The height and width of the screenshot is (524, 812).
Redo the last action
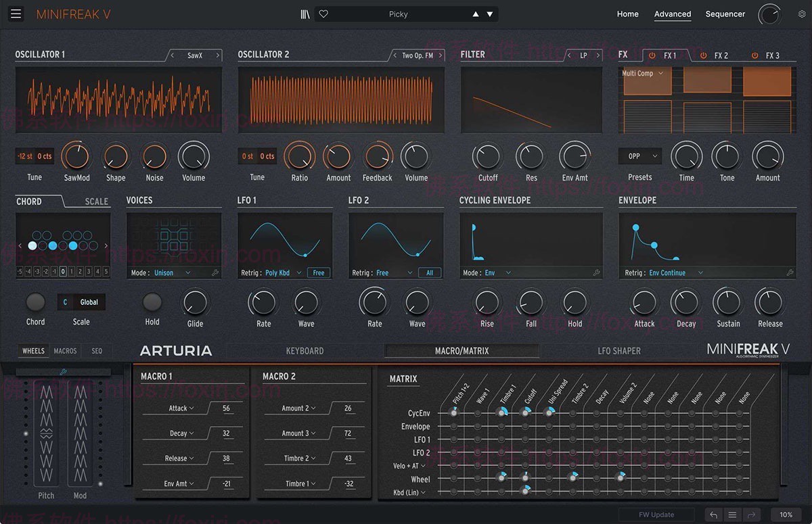751,515
